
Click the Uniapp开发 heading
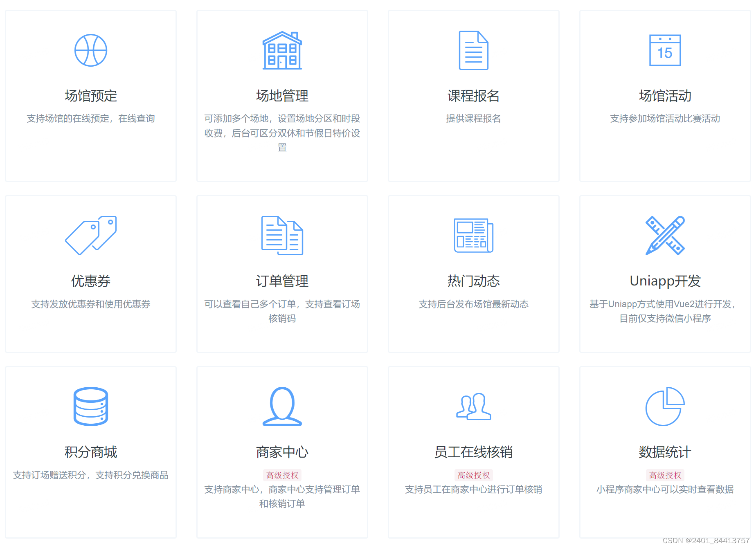click(x=665, y=281)
